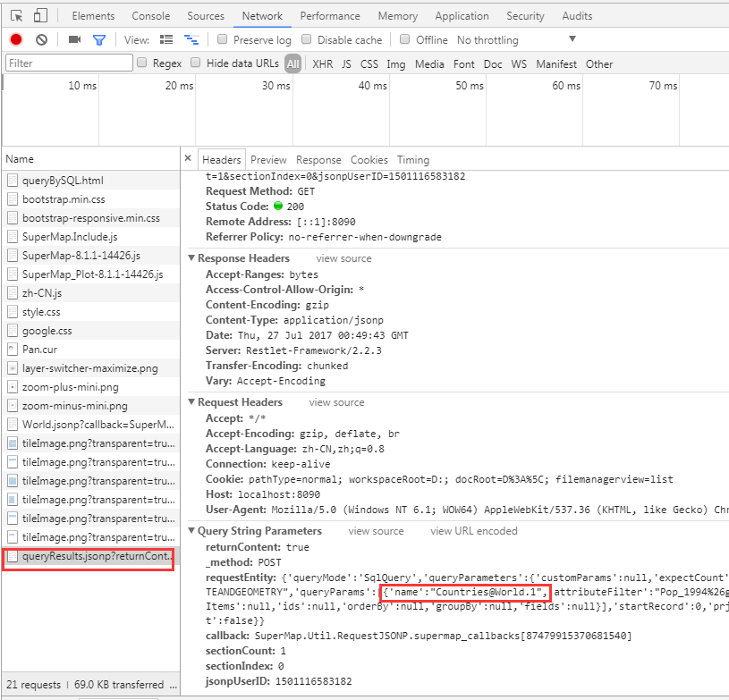Click view source next to Query String Parameters
This screenshot has height=700, width=729.
376,531
